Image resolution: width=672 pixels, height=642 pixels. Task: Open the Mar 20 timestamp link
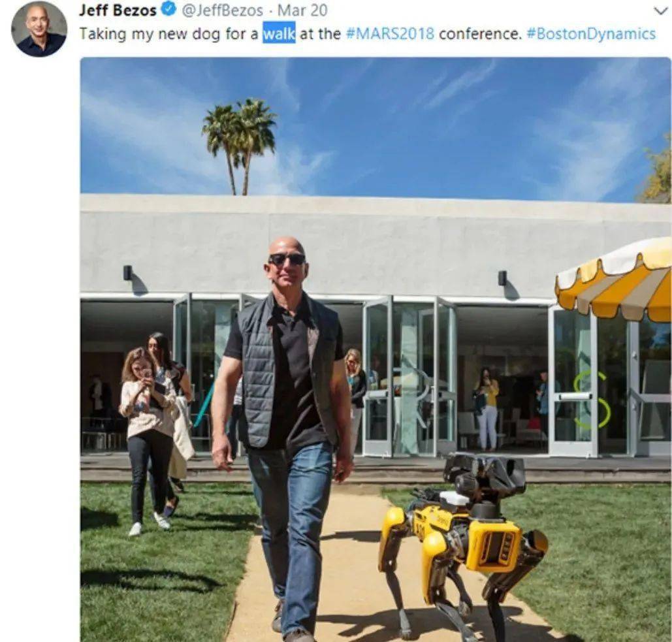click(302, 10)
